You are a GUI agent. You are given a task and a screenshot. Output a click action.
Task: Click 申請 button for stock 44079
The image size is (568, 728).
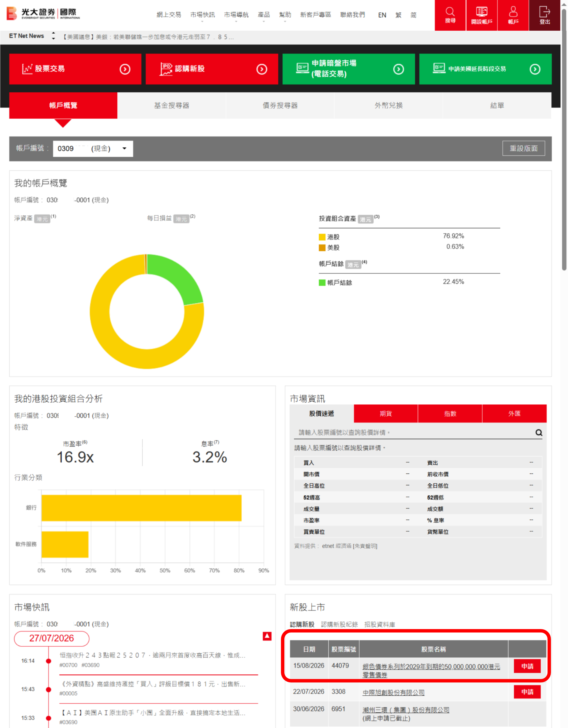(527, 666)
